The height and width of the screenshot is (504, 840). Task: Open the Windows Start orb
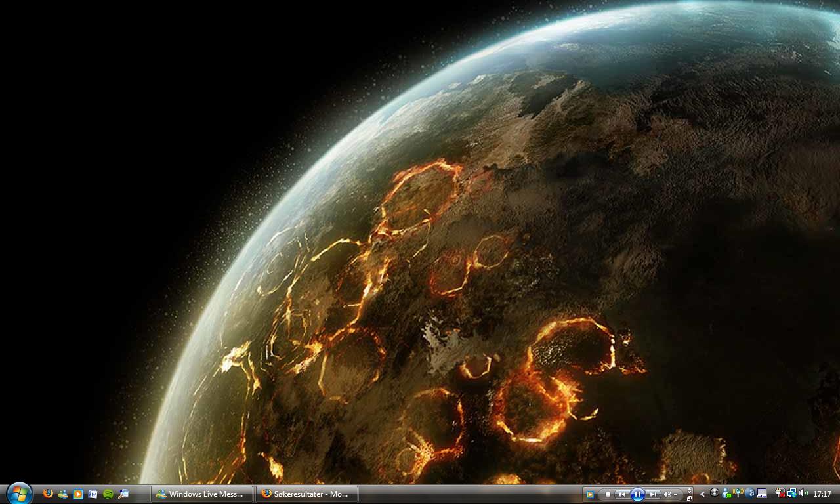pos(19,493)
